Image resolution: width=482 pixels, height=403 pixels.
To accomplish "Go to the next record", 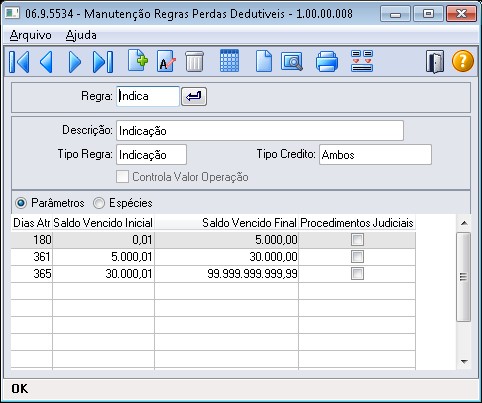I will click(x=75, y=62).
